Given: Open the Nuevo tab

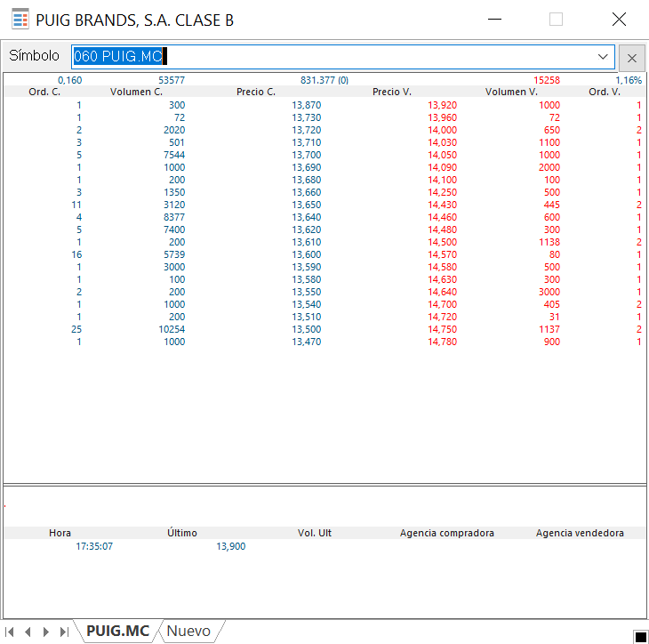Looking at the screenshot, I should [x=188, y=632].
